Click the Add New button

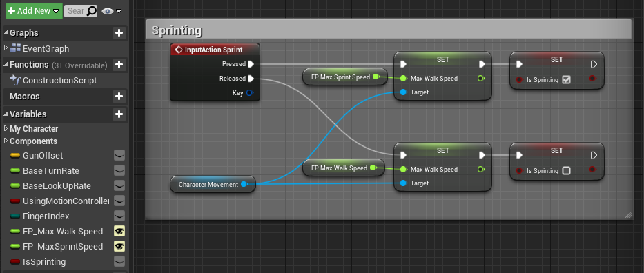[34, 10]
